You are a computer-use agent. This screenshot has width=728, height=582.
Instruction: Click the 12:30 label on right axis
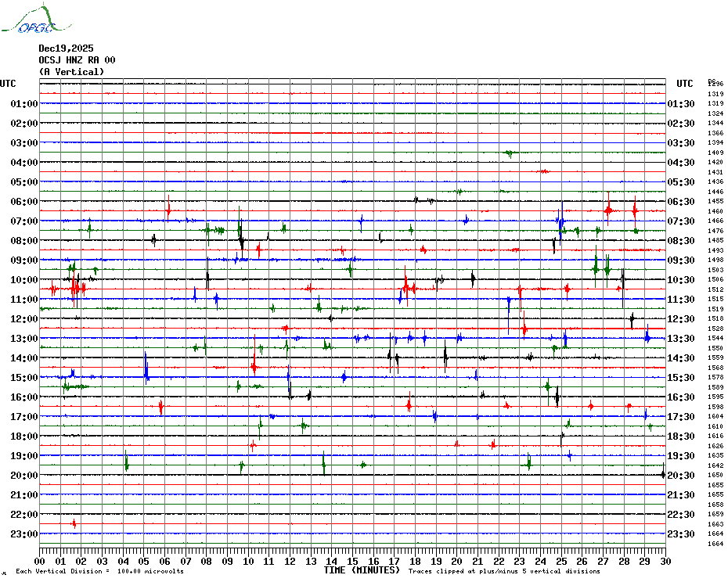681,319
